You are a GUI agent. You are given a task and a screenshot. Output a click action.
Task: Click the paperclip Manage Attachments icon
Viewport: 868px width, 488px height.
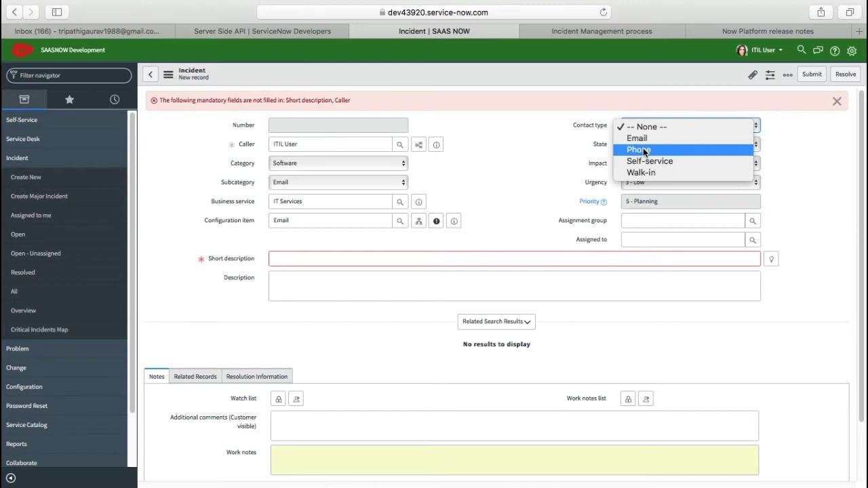[x=753, y=75]
